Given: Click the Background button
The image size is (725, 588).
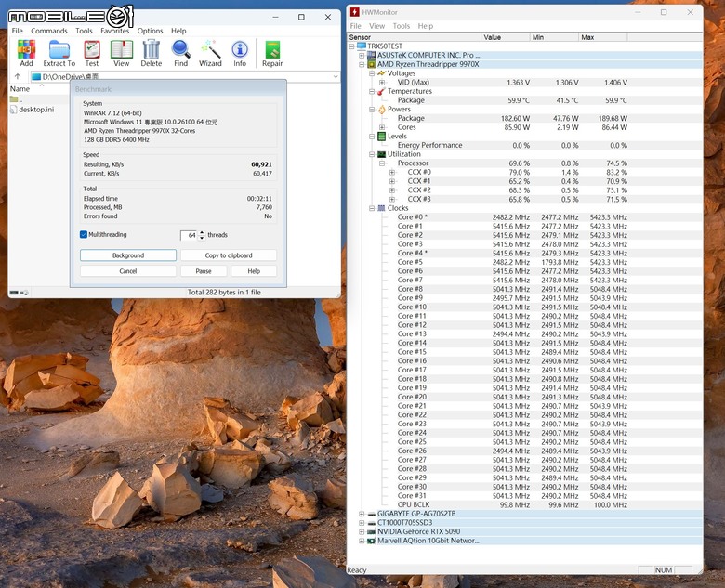Looking at the screenshot, I should tap(128, 255).
